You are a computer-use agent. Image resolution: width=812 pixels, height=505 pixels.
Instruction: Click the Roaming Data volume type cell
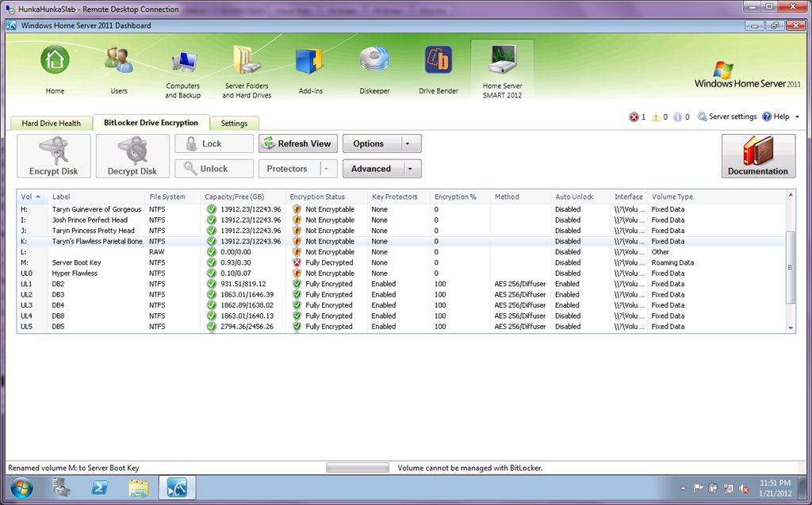tap(672, 262)
